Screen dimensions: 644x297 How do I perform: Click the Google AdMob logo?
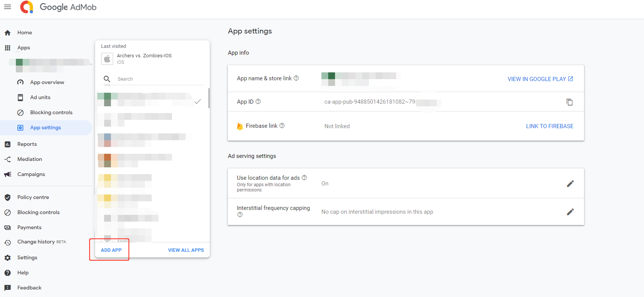[58, 7]
